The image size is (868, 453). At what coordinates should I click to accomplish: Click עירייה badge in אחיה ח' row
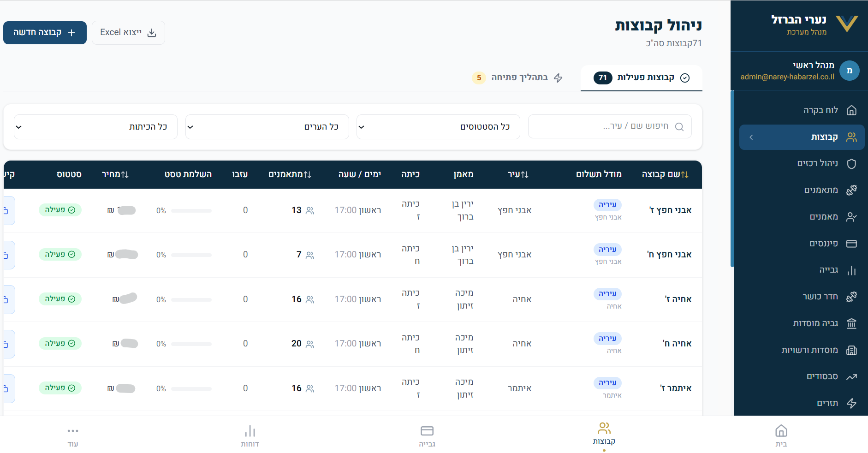coord(607,339)
